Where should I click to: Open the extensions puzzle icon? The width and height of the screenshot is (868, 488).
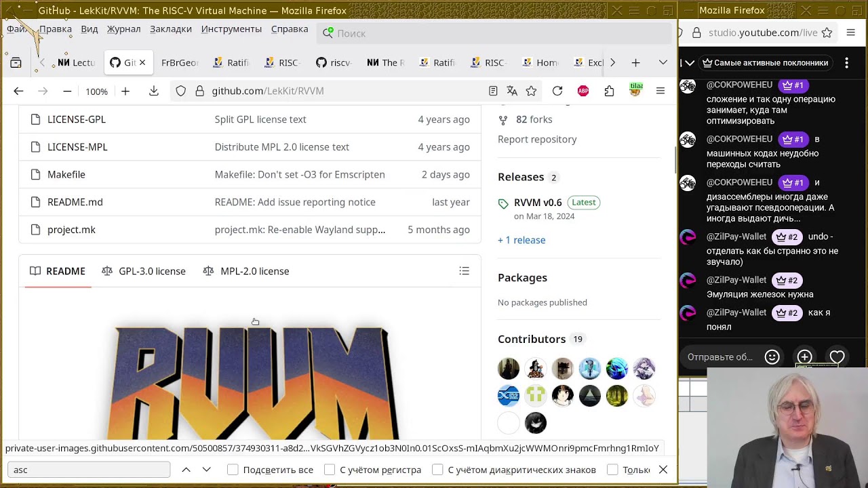point(609,91)
